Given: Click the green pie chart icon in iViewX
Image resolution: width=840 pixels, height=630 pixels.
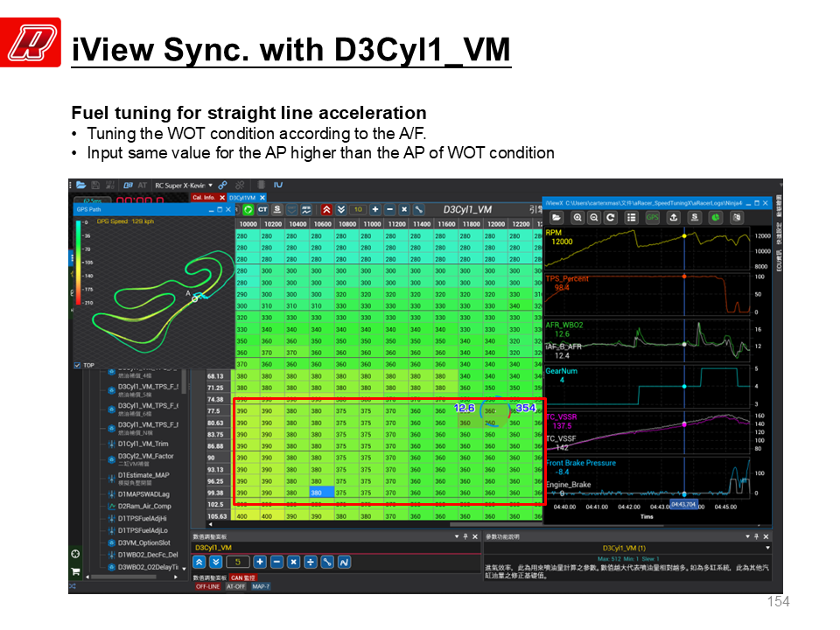Looking at the screenshot, I should (x=716, y=218).
